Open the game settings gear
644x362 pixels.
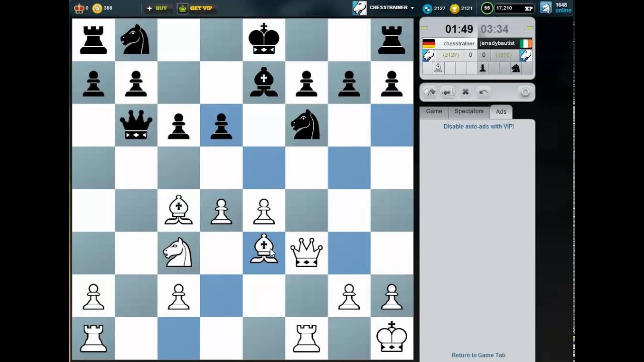pos(525,92)
